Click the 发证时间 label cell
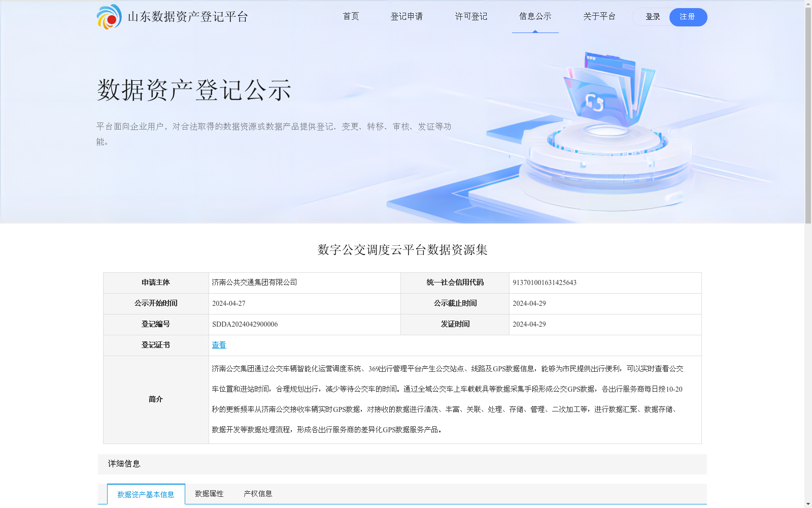 [x=455, y=325]
